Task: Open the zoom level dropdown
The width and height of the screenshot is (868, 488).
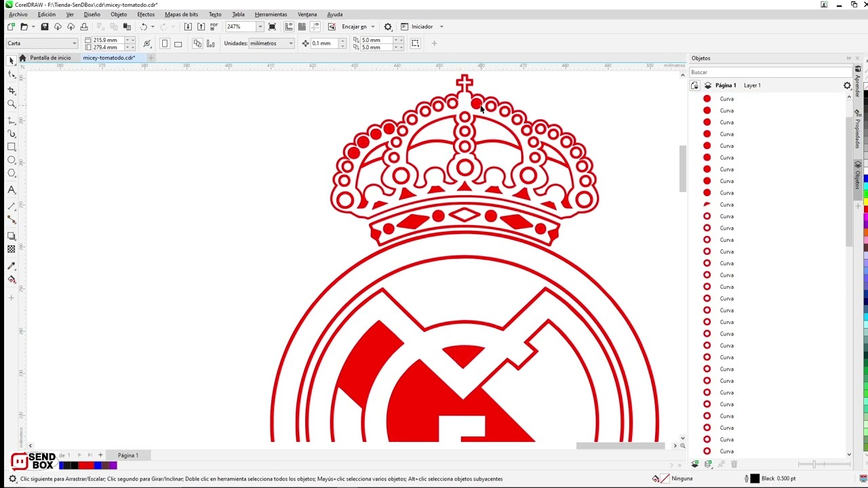Action: 260,26
